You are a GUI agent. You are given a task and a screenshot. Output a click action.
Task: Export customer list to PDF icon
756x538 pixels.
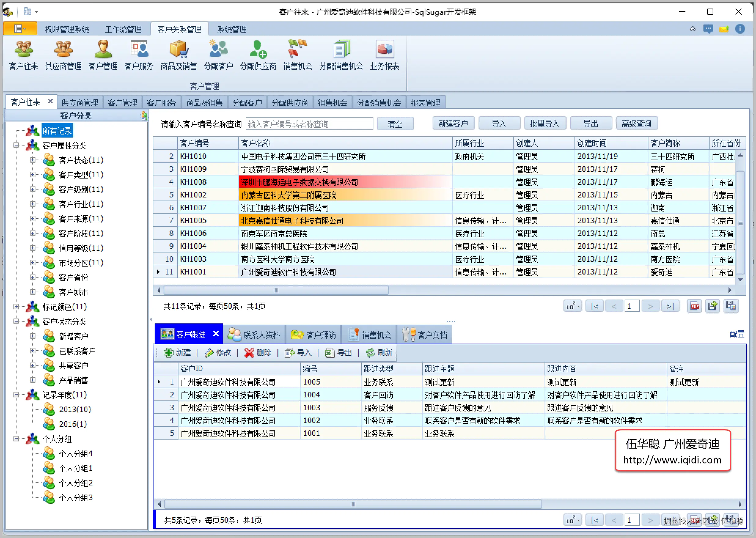pyautogui.click(x=694, y=306)
